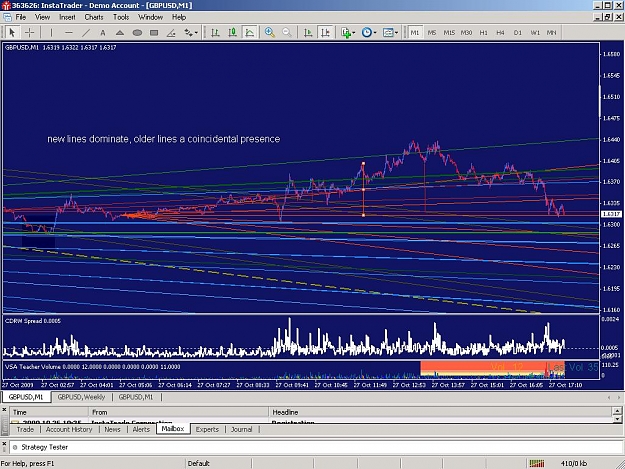Viewport: 625px width, 469px height.
Task: Click the Default profile in status bar
Action: (199, 463)
